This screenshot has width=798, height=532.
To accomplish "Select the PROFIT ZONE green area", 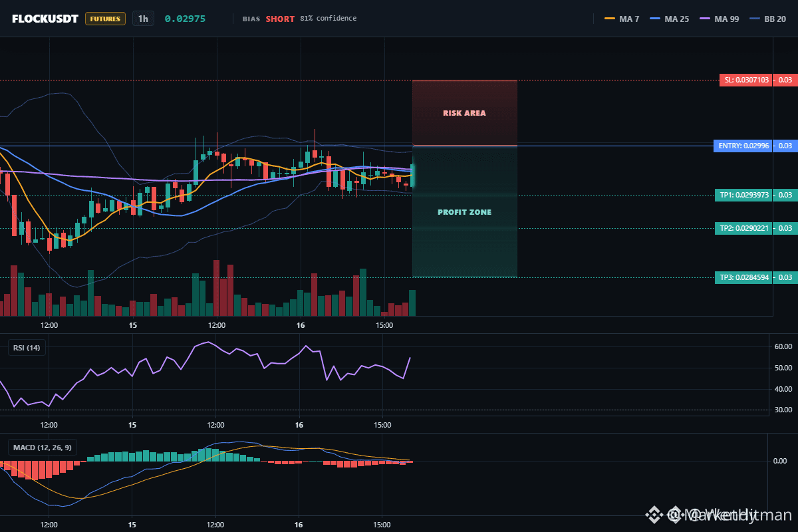I will coord(465,211).
